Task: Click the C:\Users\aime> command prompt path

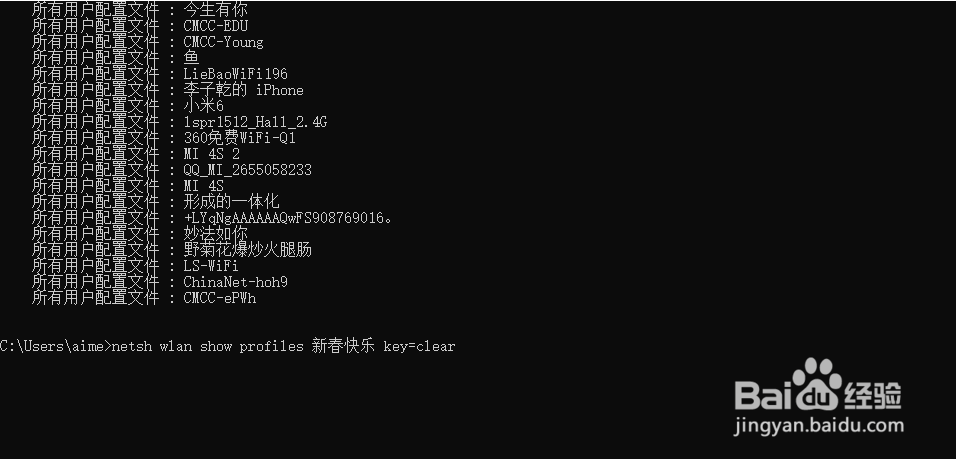Action: coord(55,347)
